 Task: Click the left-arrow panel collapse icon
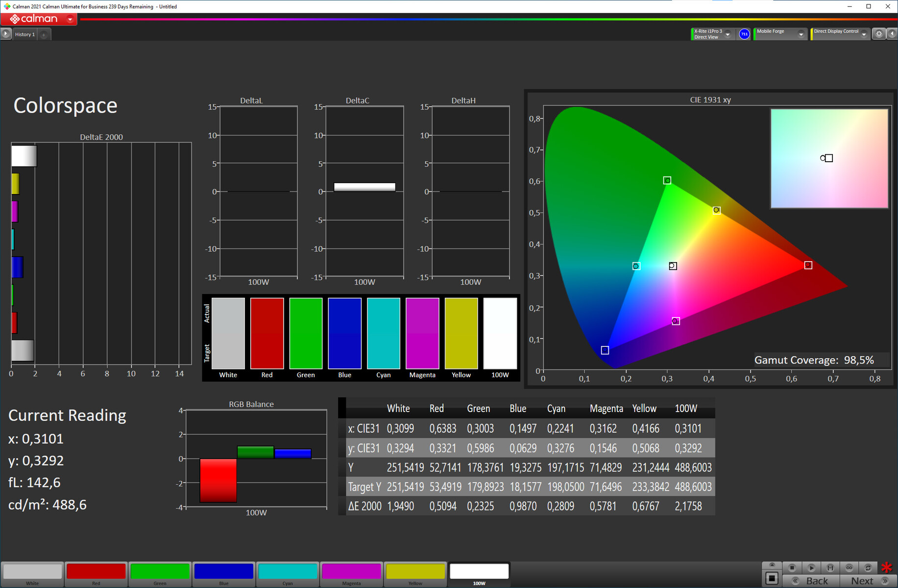892,34
